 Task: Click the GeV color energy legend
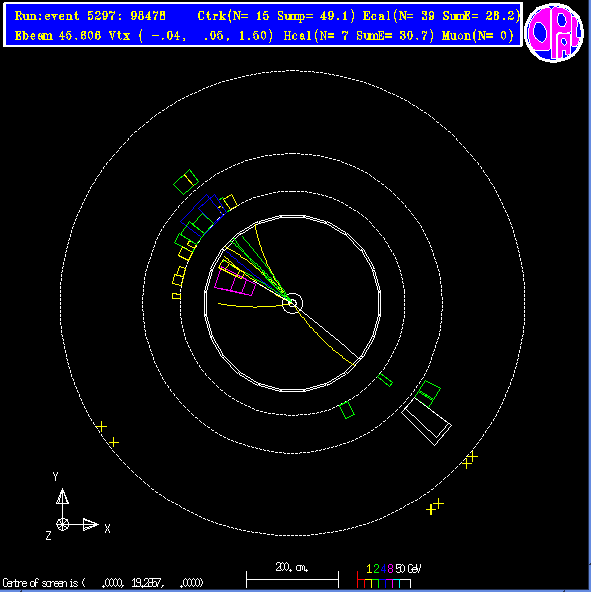click(x=389, y=576)
